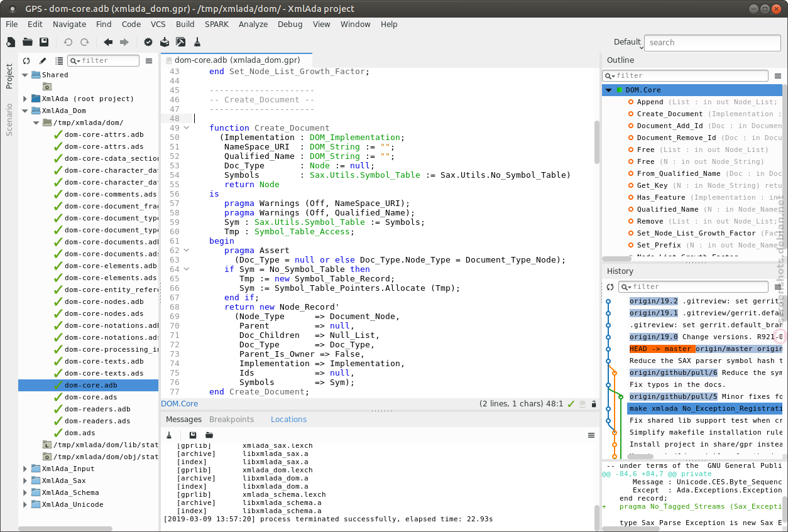
Task: Collapse the DOM.Core node in Outline
Action: pyautogui.click(x=608, y=90)
